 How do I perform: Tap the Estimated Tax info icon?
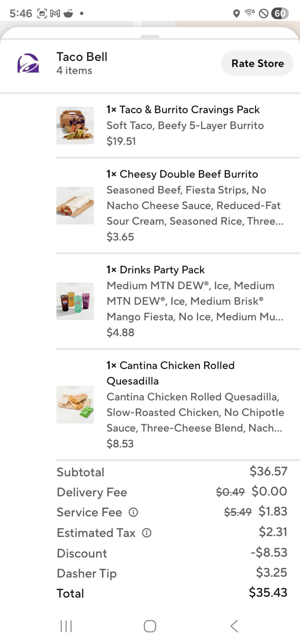[147, 533]
